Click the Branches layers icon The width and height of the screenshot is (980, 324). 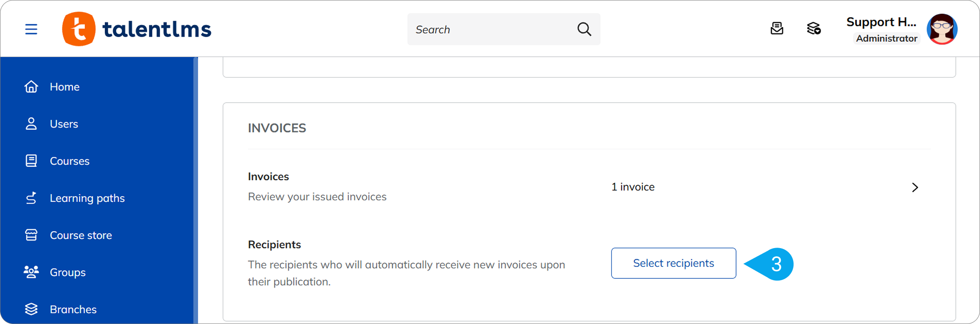pyautogui.click(x=31, y=309)
